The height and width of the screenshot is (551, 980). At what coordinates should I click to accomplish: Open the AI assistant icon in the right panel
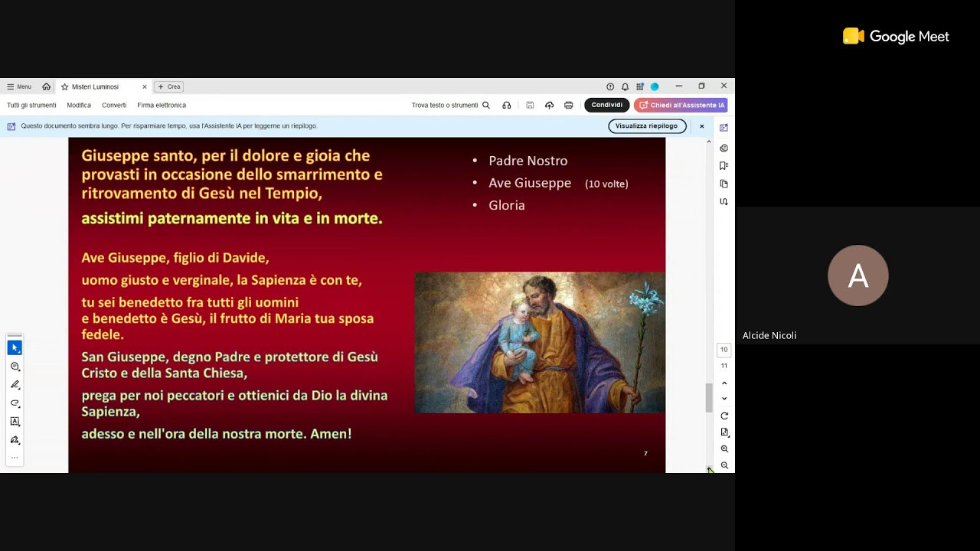pyautogui.click(x=724, y=128)
